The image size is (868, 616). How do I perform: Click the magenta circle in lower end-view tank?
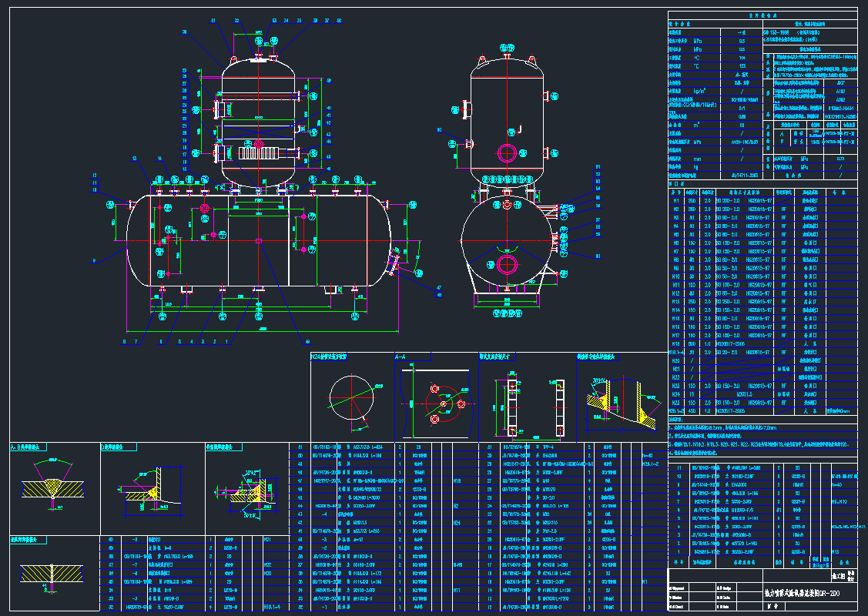(506, 265)
